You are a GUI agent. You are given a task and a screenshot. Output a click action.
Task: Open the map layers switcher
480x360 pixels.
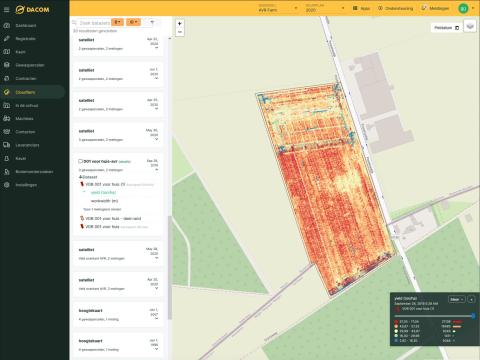pyautogui.click(x=470, y=26)
